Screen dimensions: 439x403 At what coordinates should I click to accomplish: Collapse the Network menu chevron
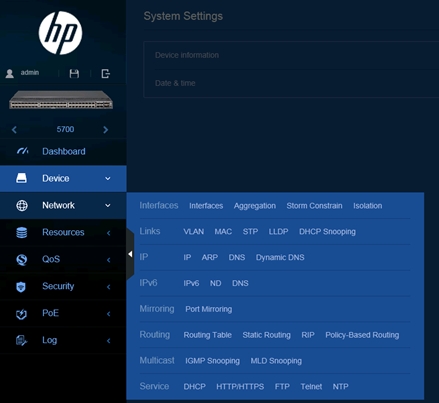108,205
